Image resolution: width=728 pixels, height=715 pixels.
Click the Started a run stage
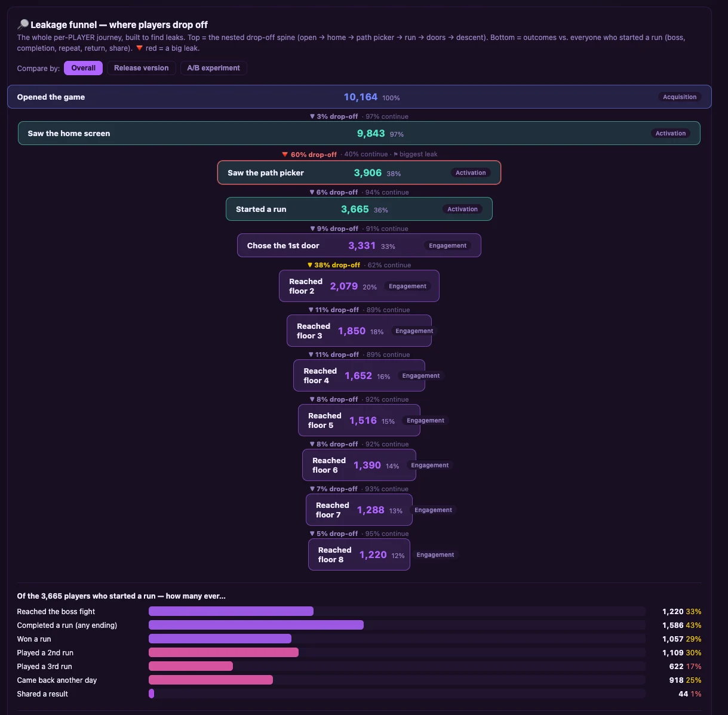[359, 209]
